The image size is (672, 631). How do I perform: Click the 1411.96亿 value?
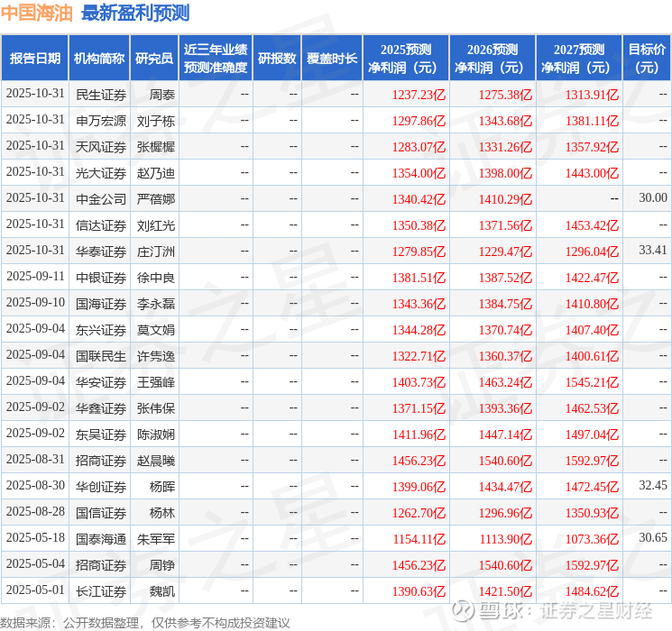(419, 434)
